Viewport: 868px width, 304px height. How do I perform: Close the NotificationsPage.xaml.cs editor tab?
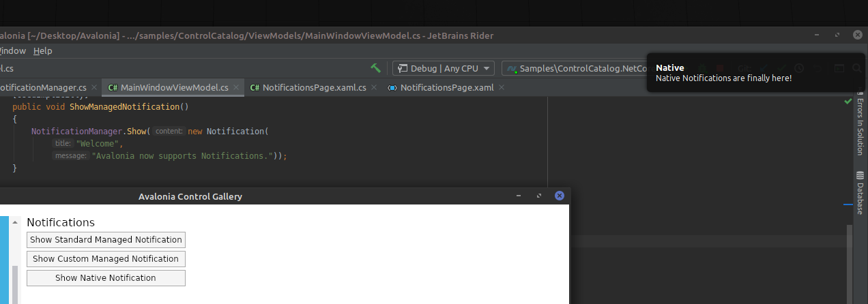tap(375, 87)
